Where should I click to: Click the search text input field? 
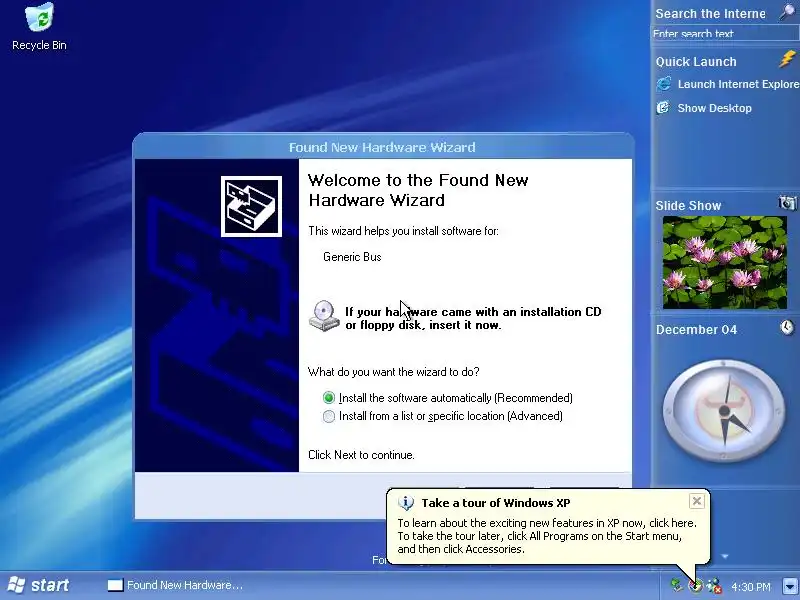click(725, 34)
